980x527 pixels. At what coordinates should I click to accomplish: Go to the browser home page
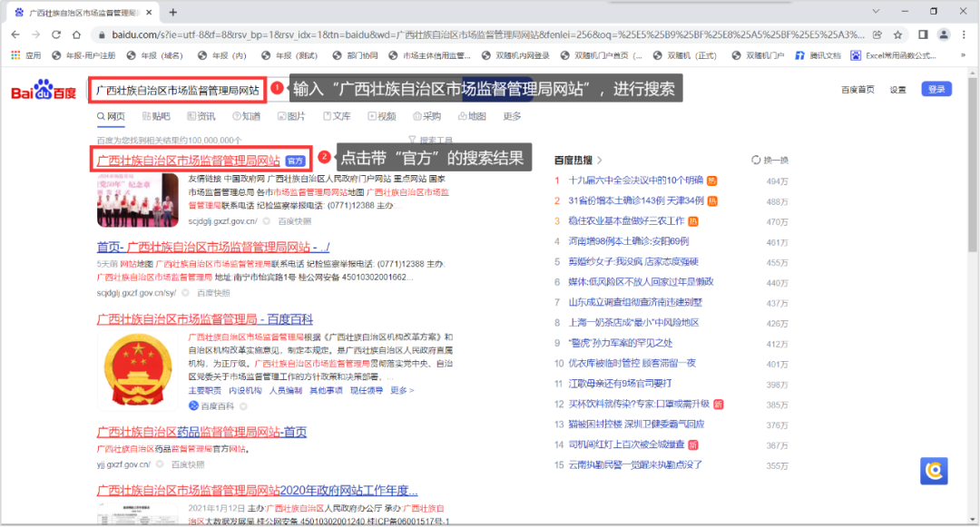tap(76, 35)
